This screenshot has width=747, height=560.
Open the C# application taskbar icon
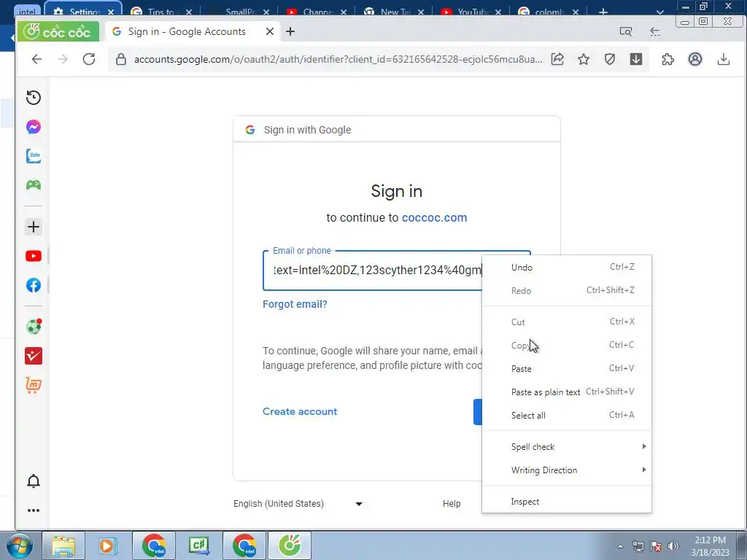(198, 545)
